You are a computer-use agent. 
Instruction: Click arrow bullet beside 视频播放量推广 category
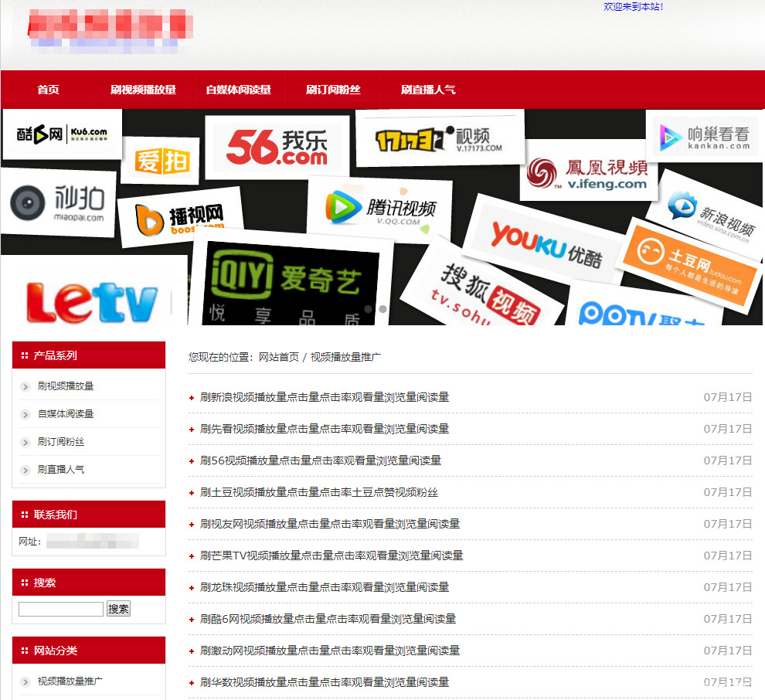(25, 682)
